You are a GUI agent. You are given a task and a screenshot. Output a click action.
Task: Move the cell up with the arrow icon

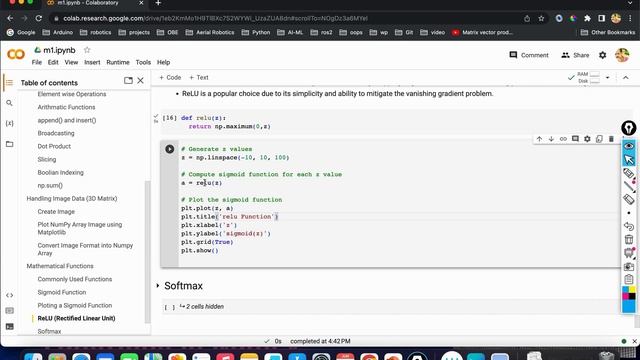click(539, 139)
